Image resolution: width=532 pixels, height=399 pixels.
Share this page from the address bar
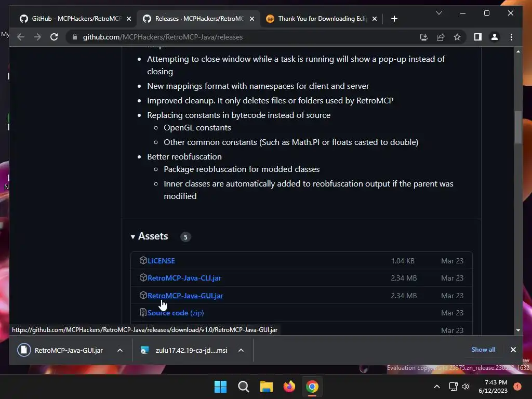point(441,37)
